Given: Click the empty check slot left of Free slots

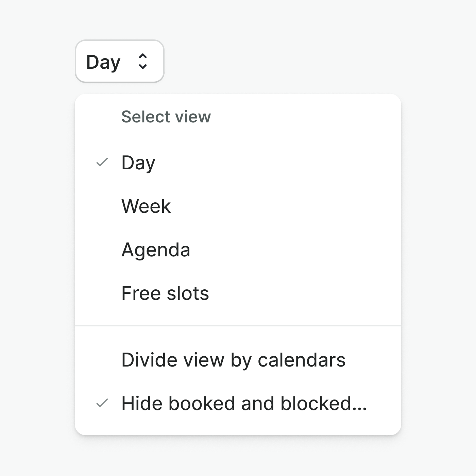Looking at the screenshot, I should [102, 293].
